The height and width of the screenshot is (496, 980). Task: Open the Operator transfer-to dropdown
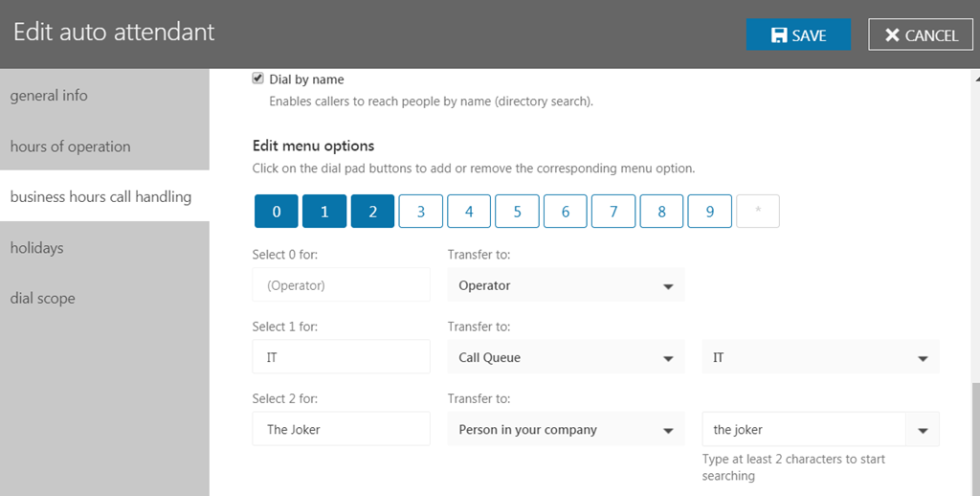(x=566, y=285)
